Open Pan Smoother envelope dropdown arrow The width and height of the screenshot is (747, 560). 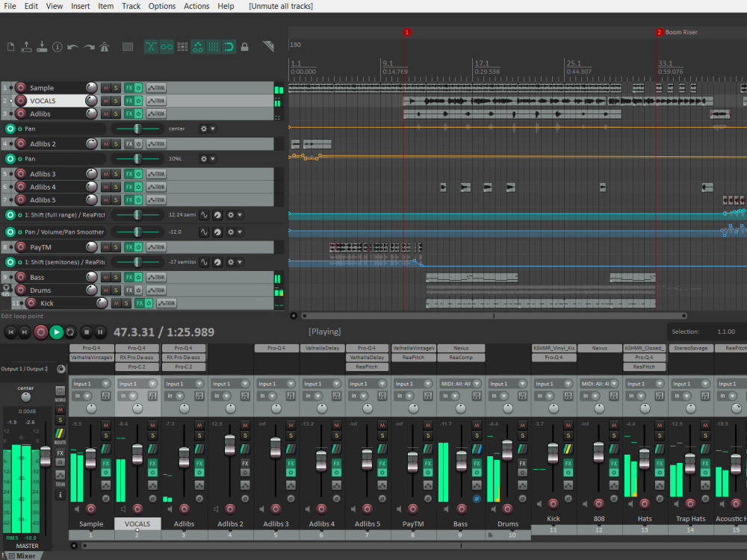(240, 232)
